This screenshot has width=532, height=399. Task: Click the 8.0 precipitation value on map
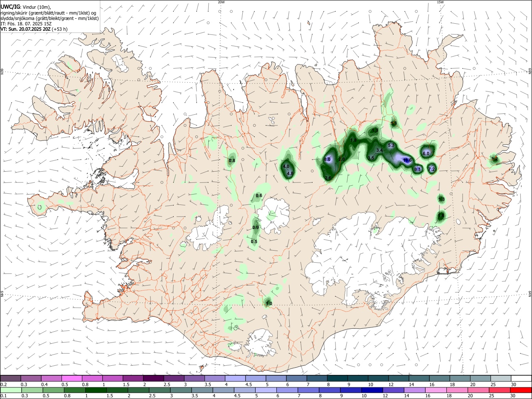coord(327,160)
